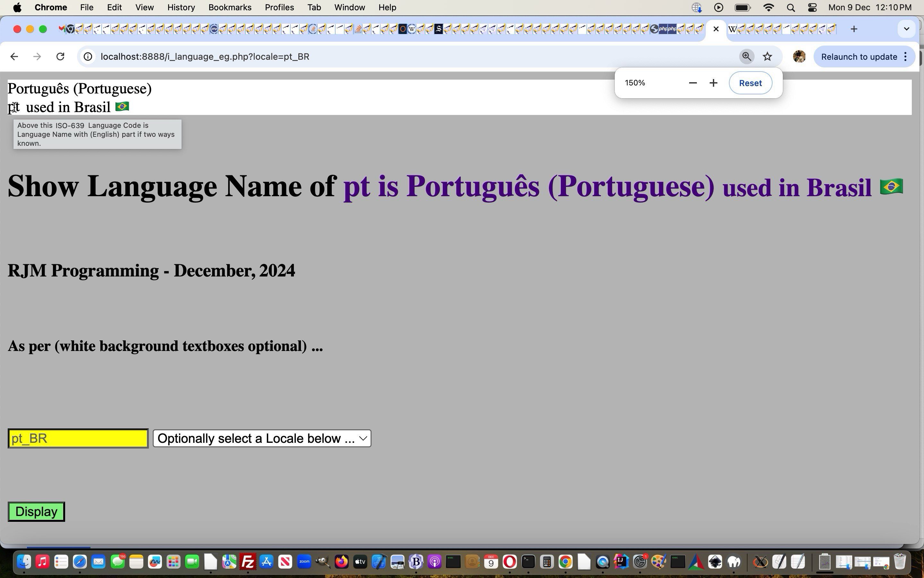Screen dimensions: 924x578
Task: Go back to the previous page
Action: [14, 57]
